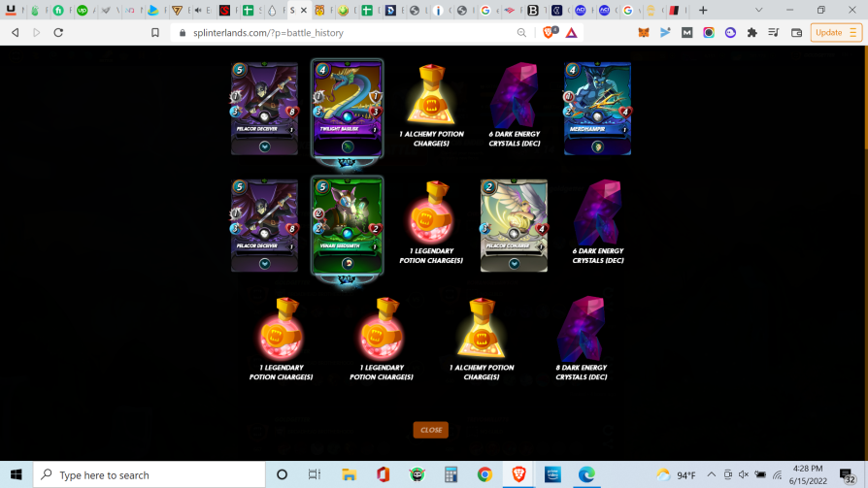The width and height of the screenshot is (868, 488).
Task: Go back to the previous page
Action: (16, 33)
